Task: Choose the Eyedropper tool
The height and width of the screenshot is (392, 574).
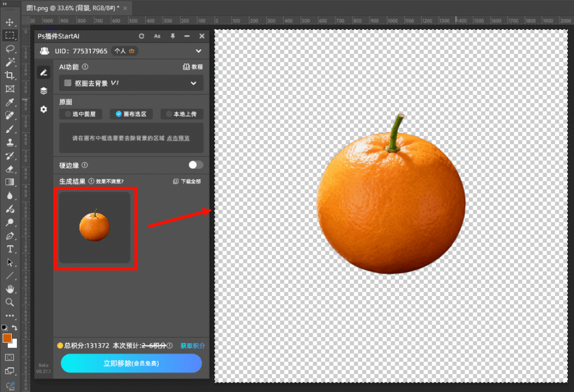Action: (x=10, y=103)
